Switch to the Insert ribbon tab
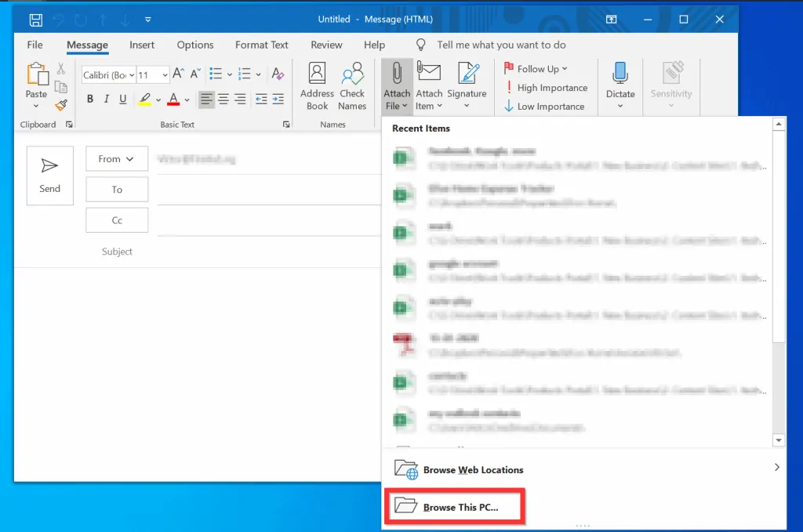Screen dimensions: 803x532 pyautogui.click(x=142, y=45)
